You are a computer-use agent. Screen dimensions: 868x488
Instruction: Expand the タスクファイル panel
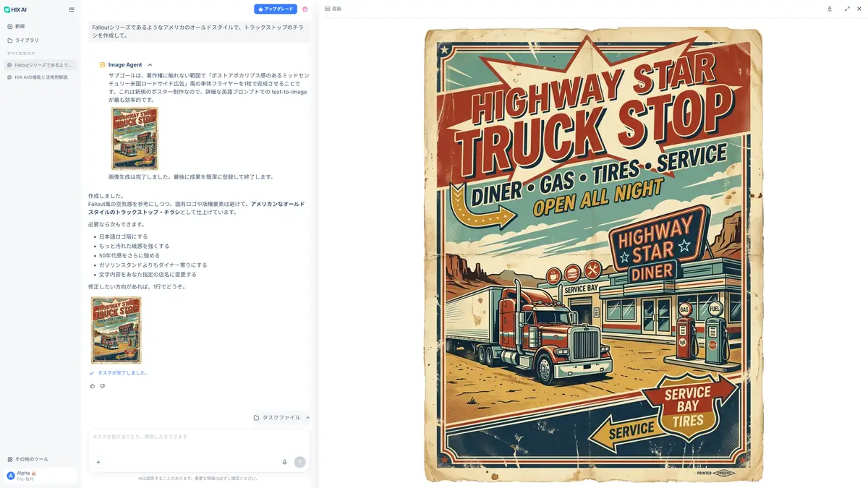click(x=282, y=417)
